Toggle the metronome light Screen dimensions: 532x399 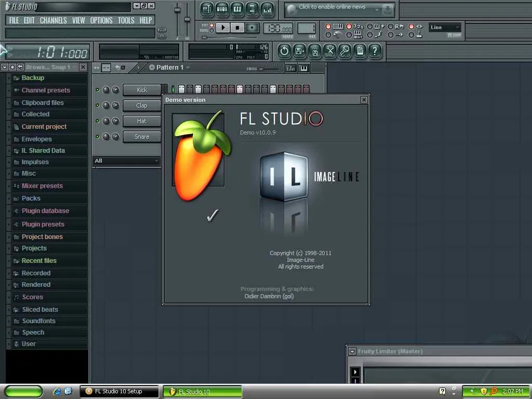click(328, 35)
